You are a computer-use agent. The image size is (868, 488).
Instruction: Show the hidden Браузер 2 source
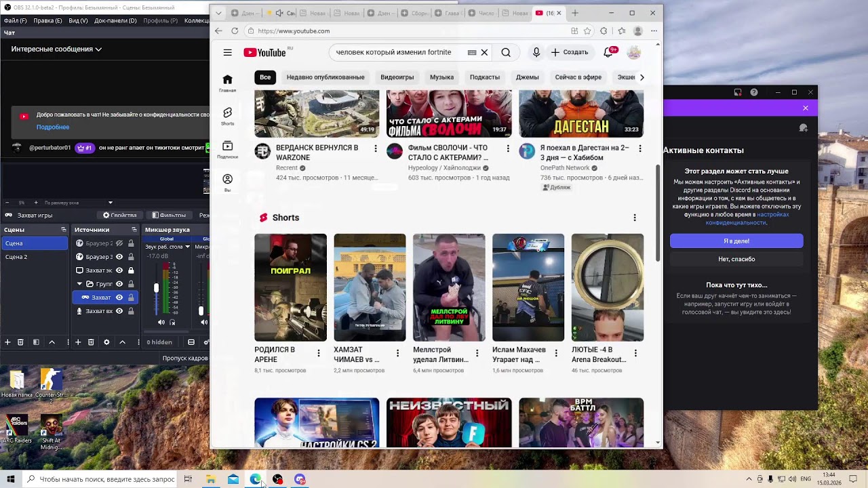[119, 243]
